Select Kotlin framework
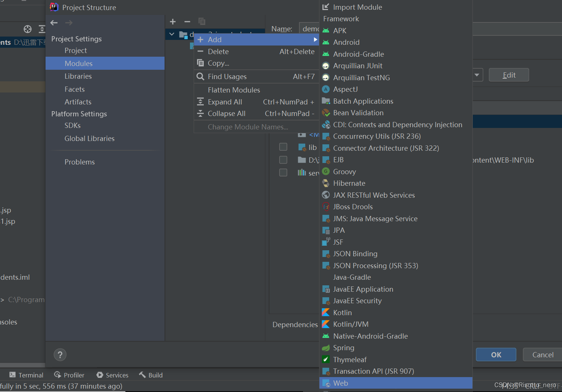The width and height of the screenshot is (562, 392). 396,313
